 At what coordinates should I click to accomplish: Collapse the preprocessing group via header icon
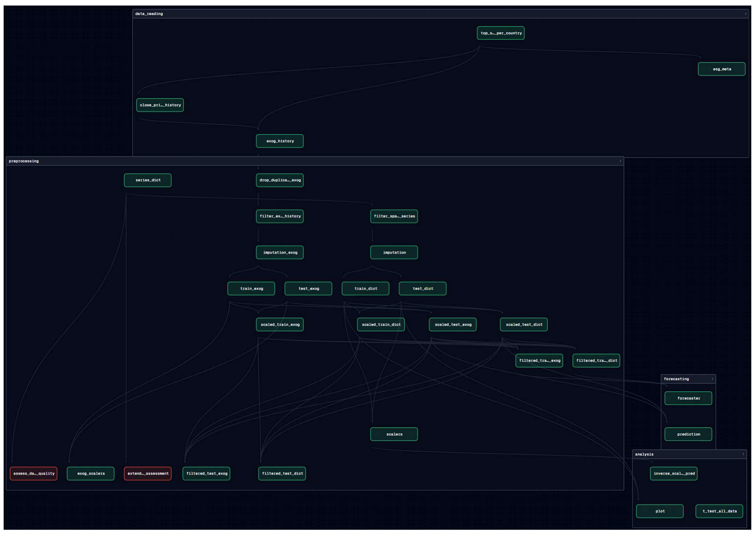coord(620,161)
